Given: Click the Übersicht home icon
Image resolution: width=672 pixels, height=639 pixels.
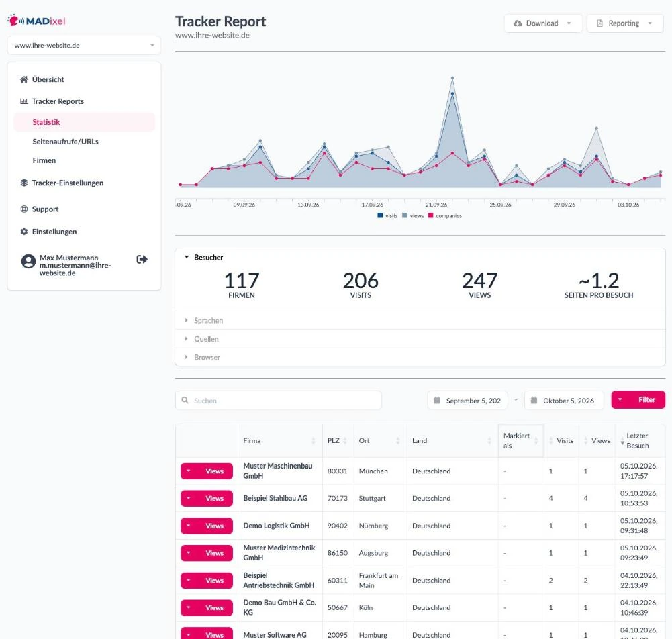Looking at the screenshot, I should (24, 79).
